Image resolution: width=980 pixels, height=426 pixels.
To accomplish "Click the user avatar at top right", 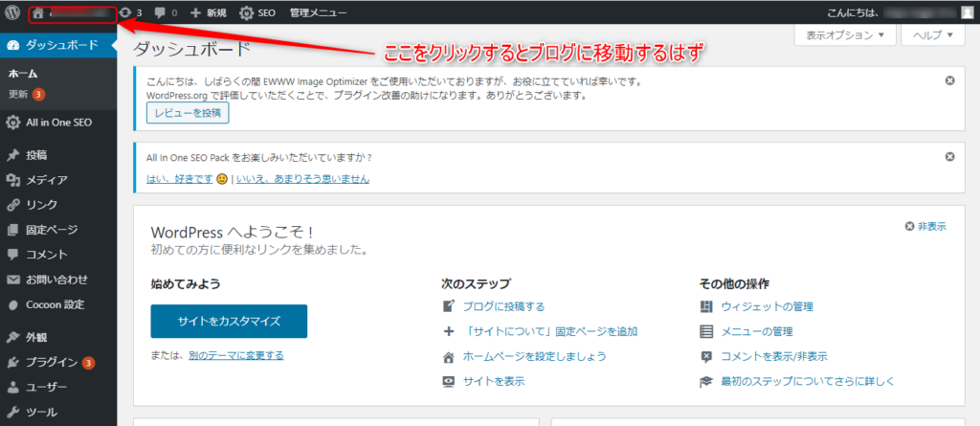I will pos(967,13).
